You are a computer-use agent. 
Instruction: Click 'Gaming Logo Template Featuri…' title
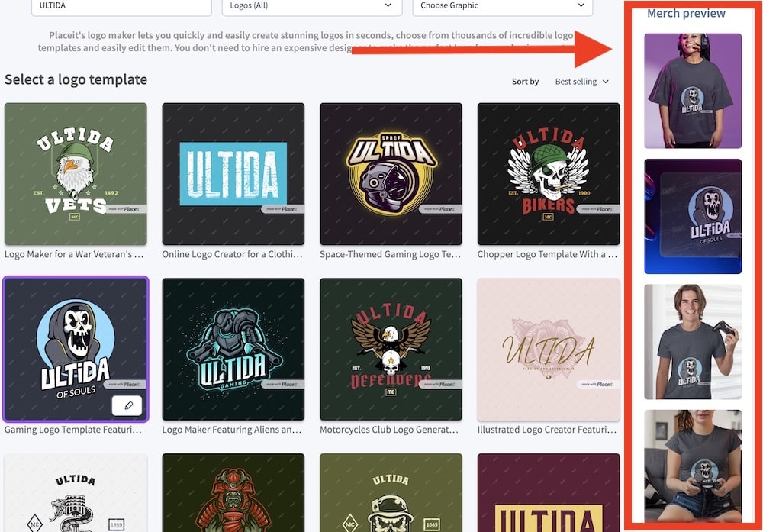pos(73,430)
